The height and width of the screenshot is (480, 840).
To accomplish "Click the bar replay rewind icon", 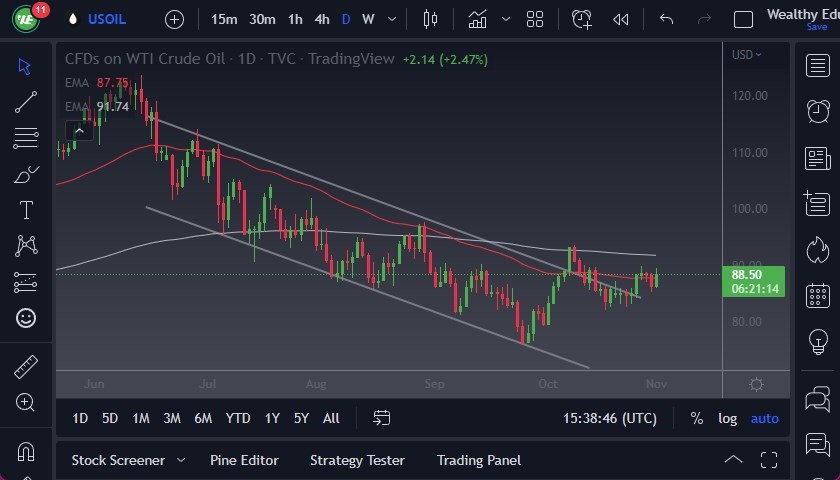I will [x=621, y=19].
